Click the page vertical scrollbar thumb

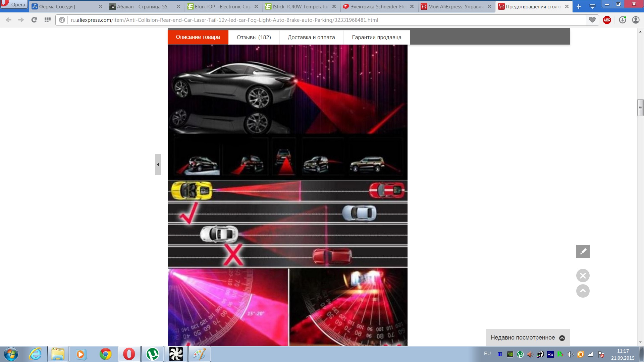click(x=640, y=108)
